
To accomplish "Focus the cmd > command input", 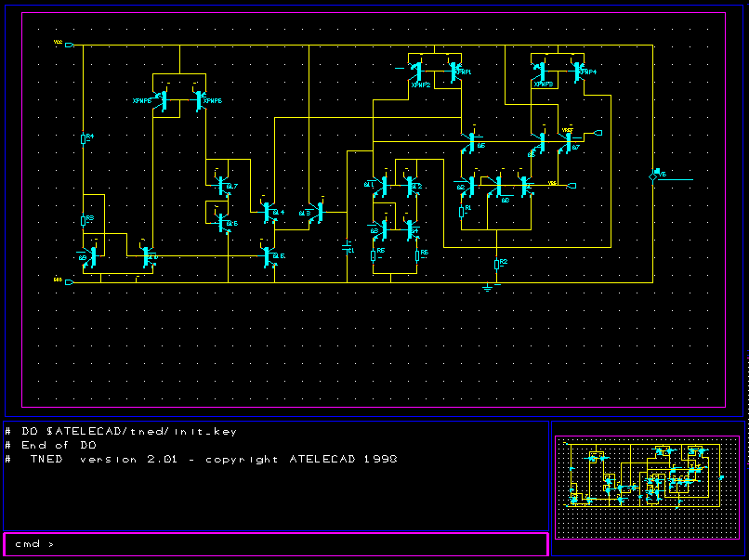I will point(276,544).
